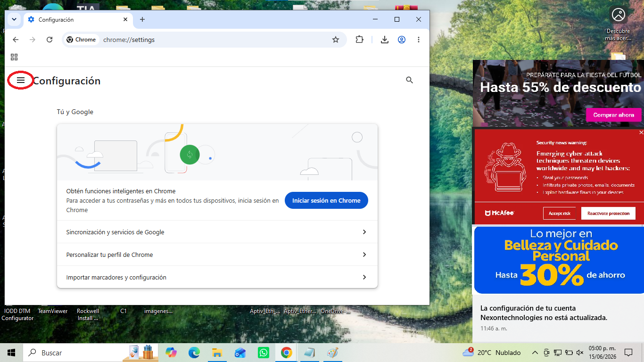Show hidden system tray icons
This screenshot has width=644, height=362.
click(x=535, y=353)
